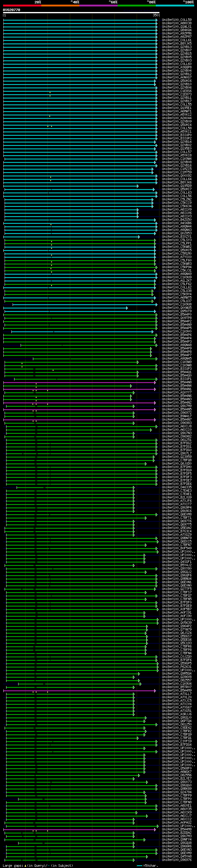Click the purple alignment bar of UniRef100_B5A4N1

click(x=80, y=389)
